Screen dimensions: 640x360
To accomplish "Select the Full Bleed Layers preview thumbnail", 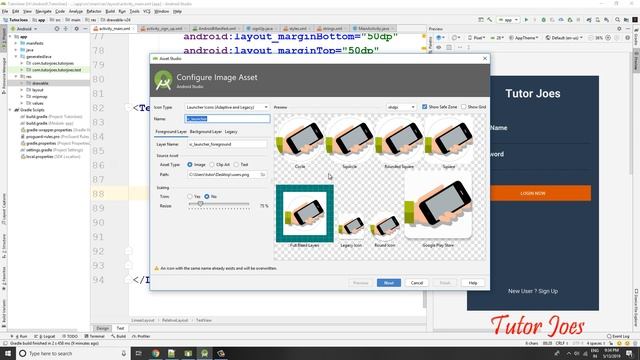I will [305, 213].
